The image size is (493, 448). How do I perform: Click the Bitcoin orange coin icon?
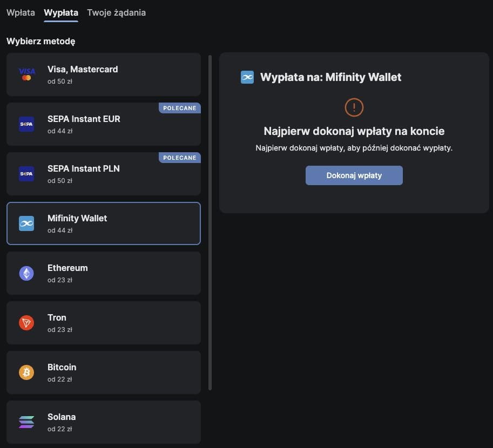(26, 372)
